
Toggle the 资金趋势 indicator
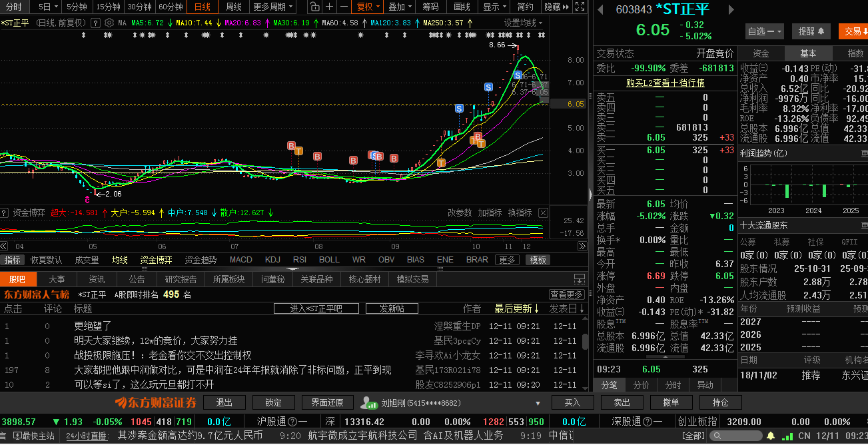[201, 260]
